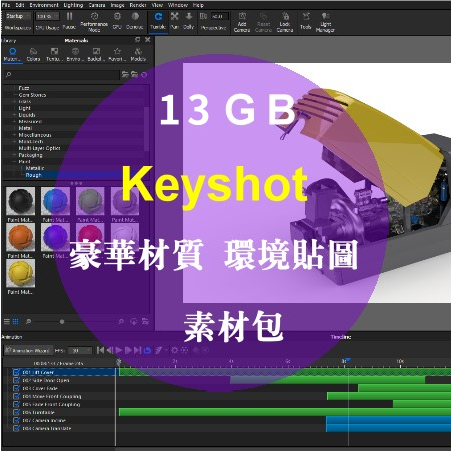This screenshot has height=451, width=451.
Task: Step back one animation frame
Action: point(109,350)
